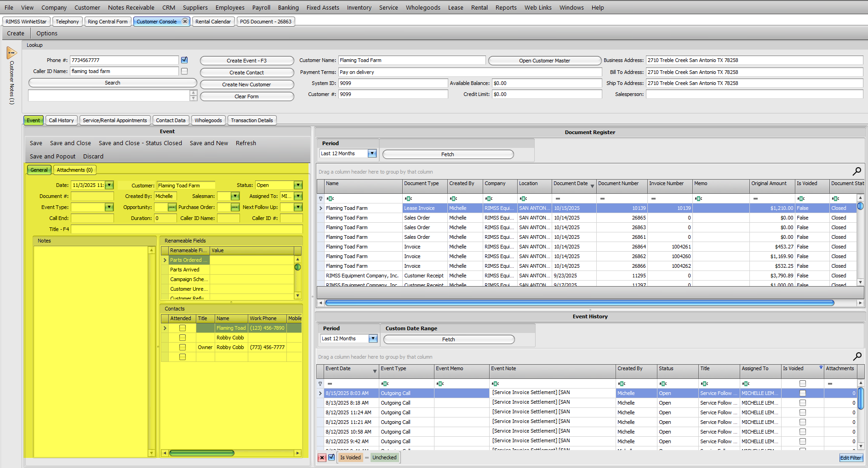Open the Customer Notes warning icon panel

(x=11, y=53)
